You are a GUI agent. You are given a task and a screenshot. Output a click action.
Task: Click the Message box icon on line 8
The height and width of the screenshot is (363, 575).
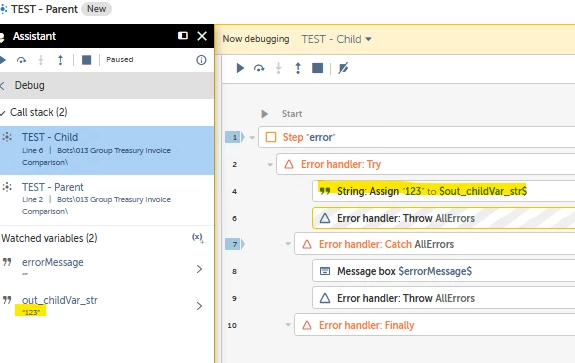(x=325, y=271)
